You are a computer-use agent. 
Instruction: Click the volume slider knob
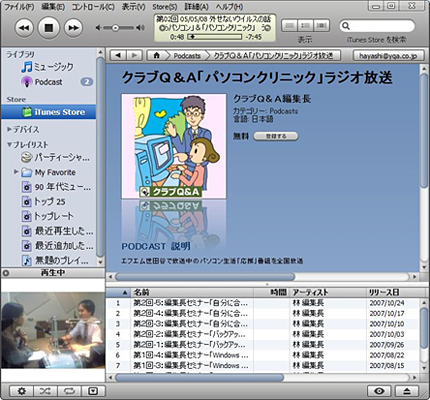[x=115, y=28]
